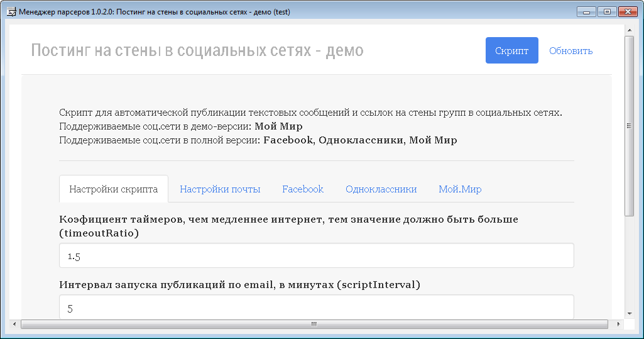This screenshot has width=644, height=339.
Task: Minimize the Менеджер парсеров window
Action: (x=586, y=12)
